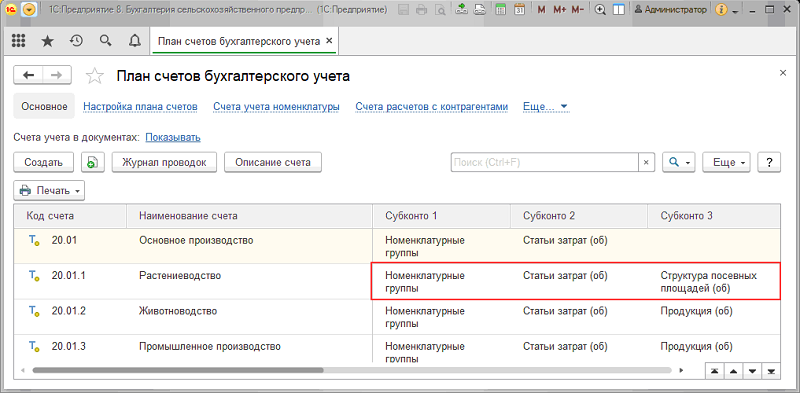800x393 pixels.
Task: Add this page to favorites star
Action: tap(95, 77)
